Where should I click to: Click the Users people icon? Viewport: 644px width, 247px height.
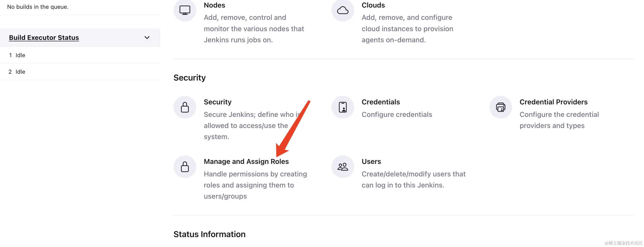coord(343,167)
